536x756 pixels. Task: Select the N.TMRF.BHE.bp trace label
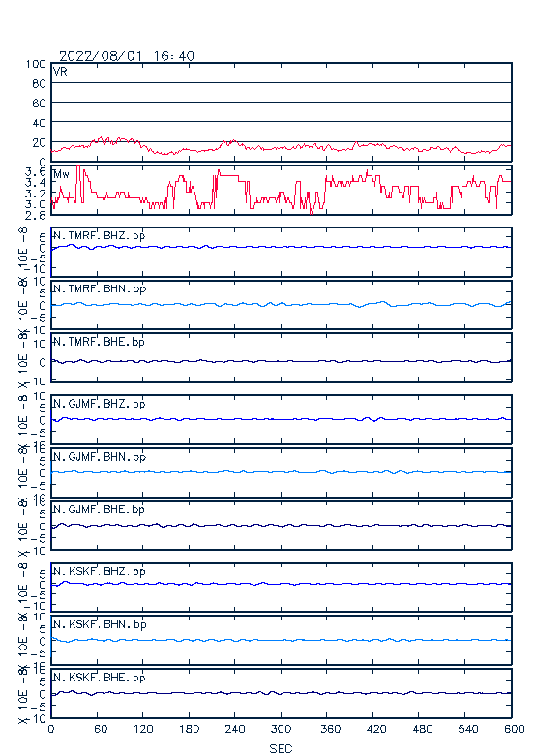[100, 342]
